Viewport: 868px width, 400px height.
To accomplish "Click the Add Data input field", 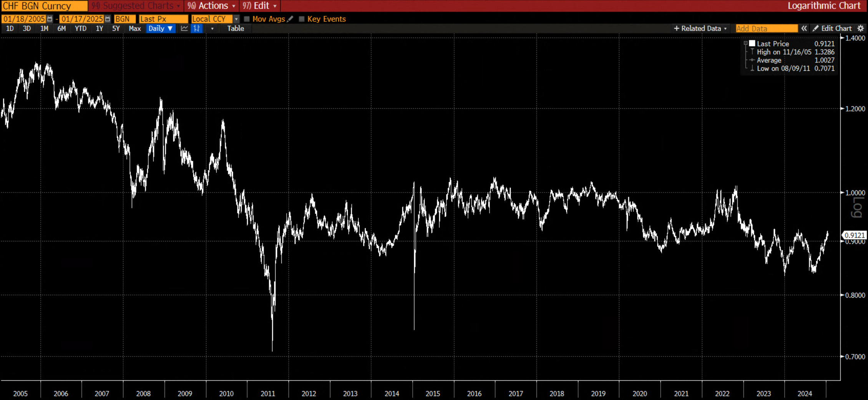I will click(767, 28).
